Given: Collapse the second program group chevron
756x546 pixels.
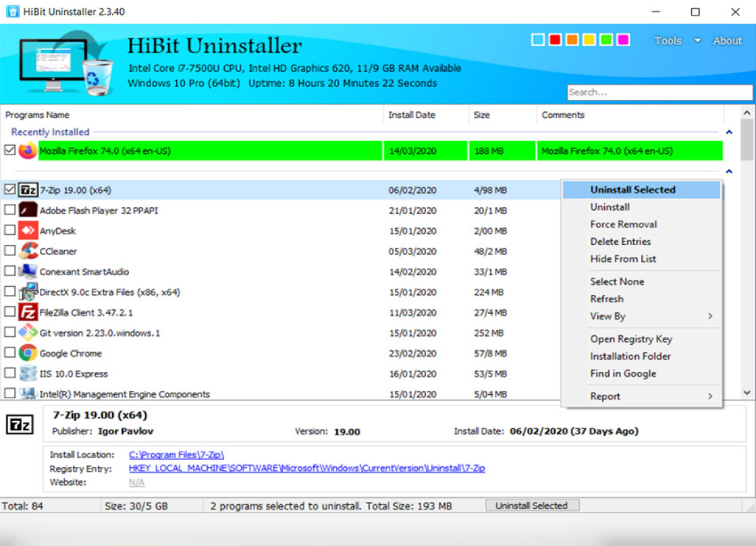Looking at the screenshot, I should (x=729, y=171).
